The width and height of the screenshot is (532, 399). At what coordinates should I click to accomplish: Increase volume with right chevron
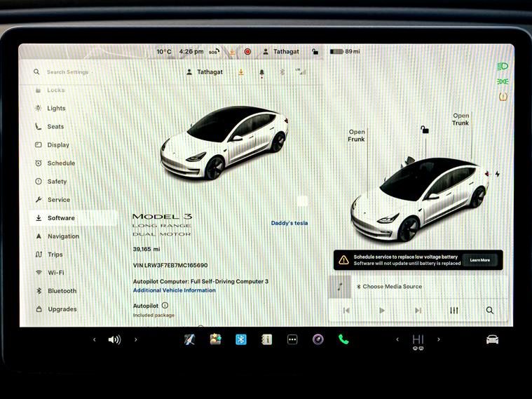(x=135, y=339)
